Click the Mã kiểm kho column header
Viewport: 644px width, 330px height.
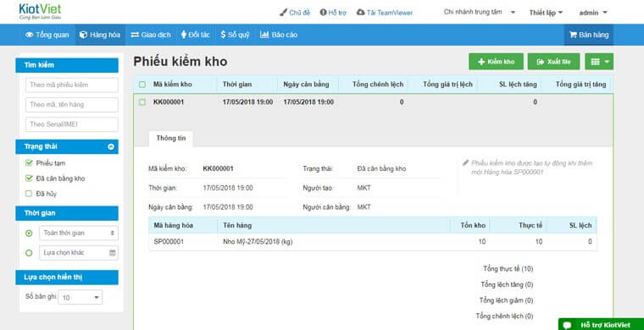click(173, 85)
